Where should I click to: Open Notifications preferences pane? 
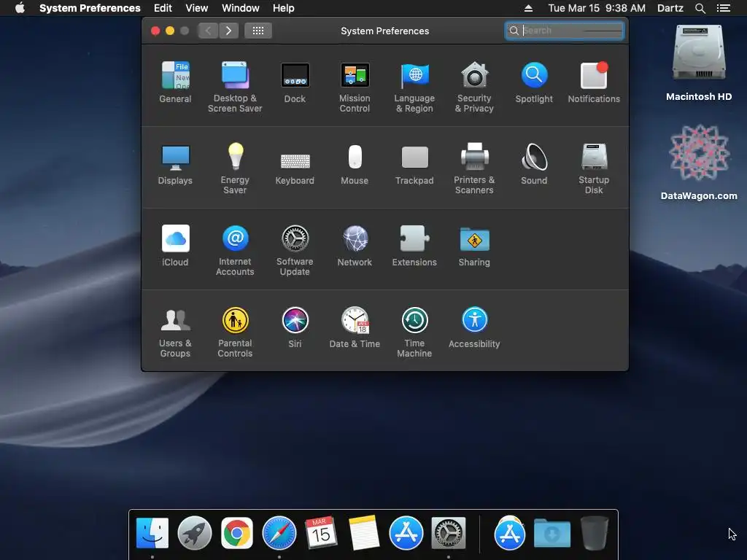[594, 82]
